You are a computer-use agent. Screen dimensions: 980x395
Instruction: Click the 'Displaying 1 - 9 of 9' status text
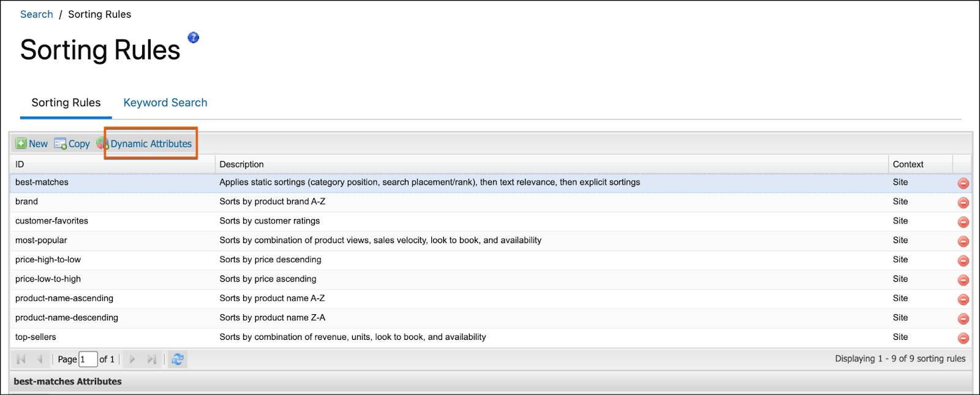pos(900,359)
